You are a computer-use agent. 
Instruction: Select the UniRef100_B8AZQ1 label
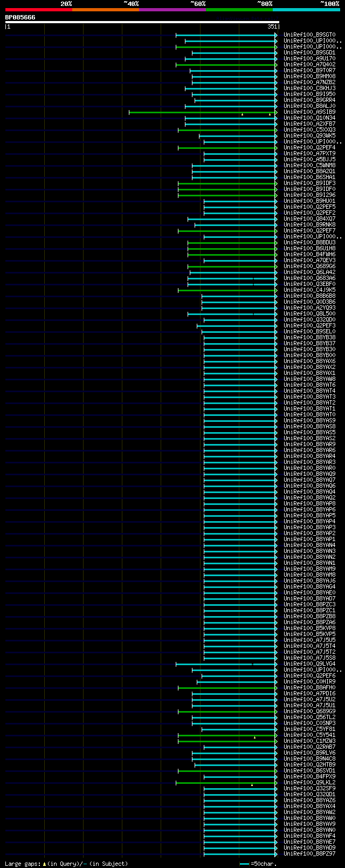pos(309,172)
